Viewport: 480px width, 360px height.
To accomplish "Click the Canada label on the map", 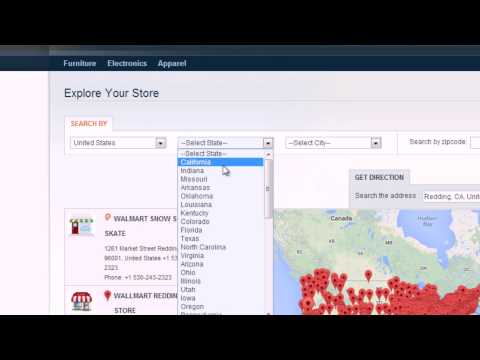I will tap(341, 218).
